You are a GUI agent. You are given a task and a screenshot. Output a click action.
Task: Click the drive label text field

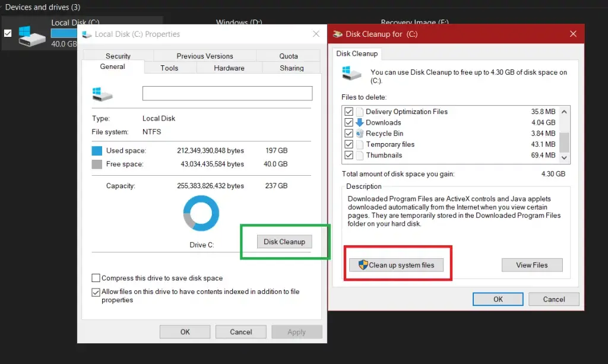click(x=227, y=93)
